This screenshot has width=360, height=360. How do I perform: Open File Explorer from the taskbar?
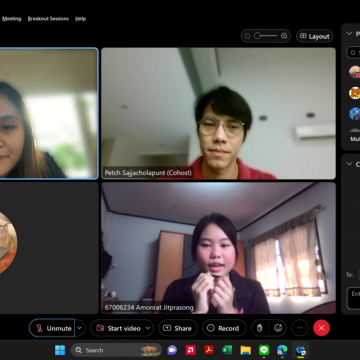(x=246, y=350)
